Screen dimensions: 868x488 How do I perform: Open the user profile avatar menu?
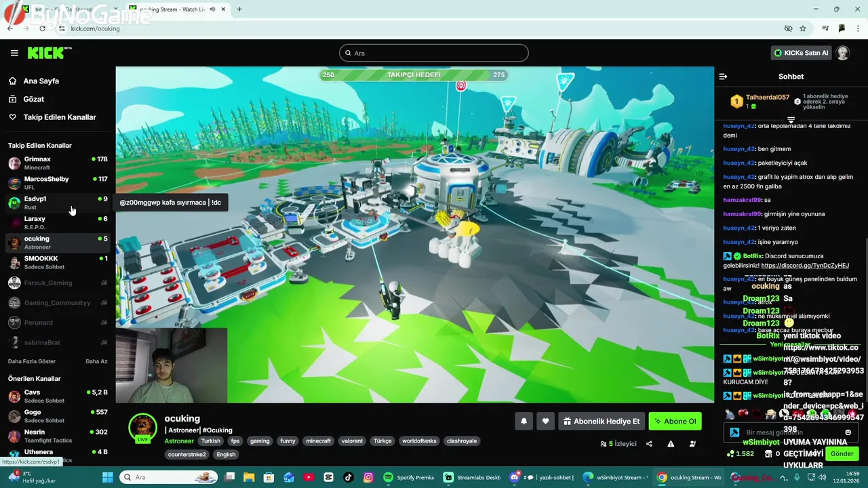843,53
